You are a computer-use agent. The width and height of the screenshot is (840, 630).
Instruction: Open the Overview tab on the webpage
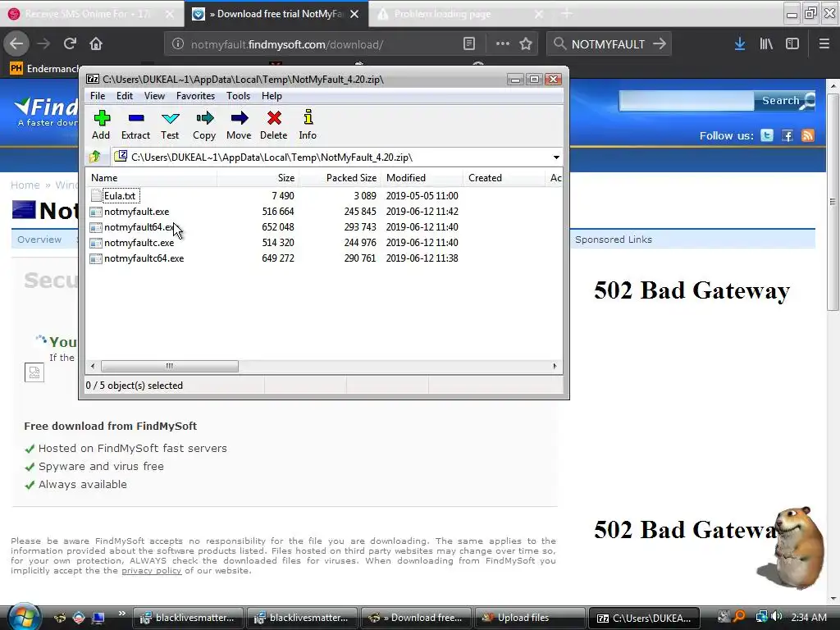click(39, 240)
